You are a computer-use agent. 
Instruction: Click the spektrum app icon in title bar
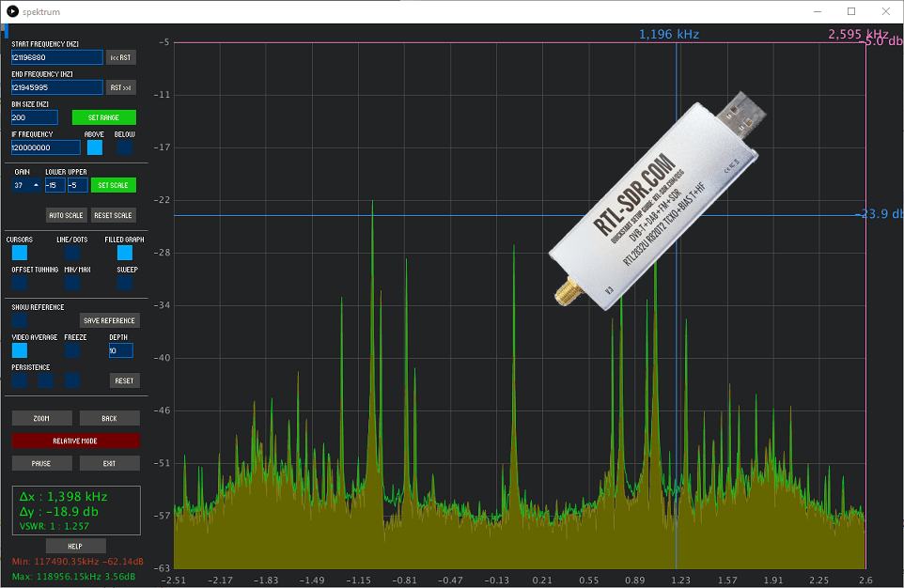12,11
